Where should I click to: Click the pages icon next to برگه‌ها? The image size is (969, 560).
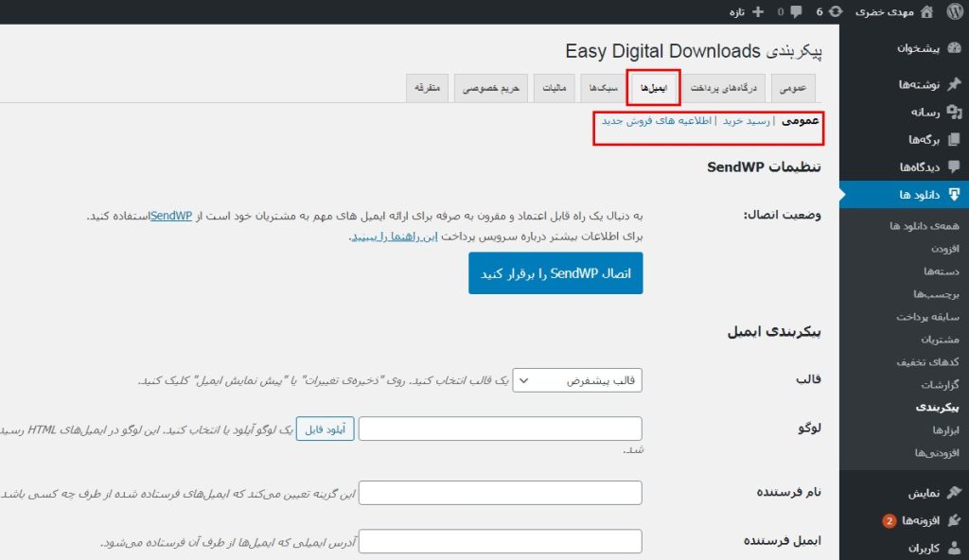954,139
